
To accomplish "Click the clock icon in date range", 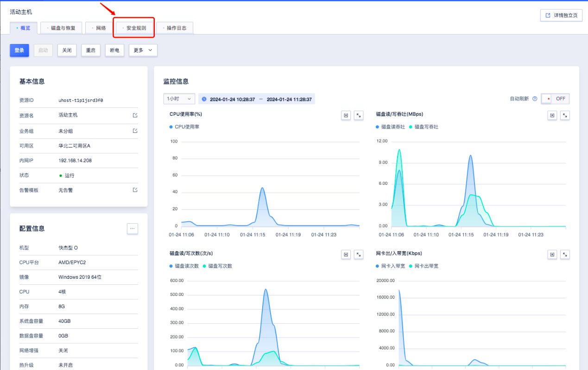I will tap(204, 99).
